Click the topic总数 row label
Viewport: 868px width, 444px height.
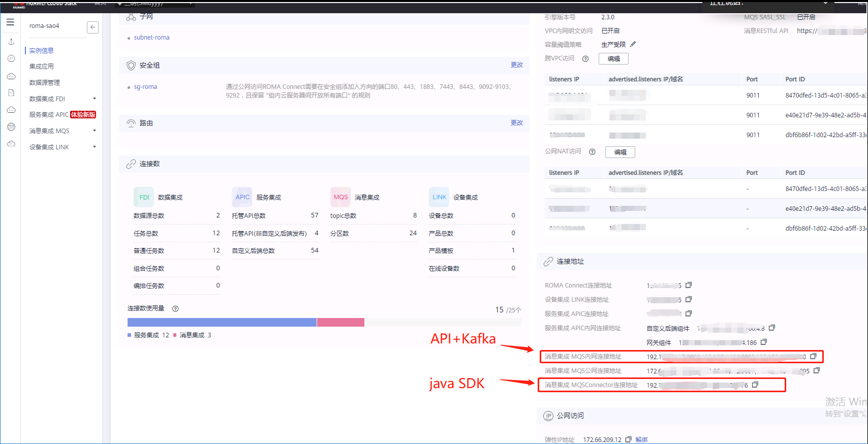343,216
